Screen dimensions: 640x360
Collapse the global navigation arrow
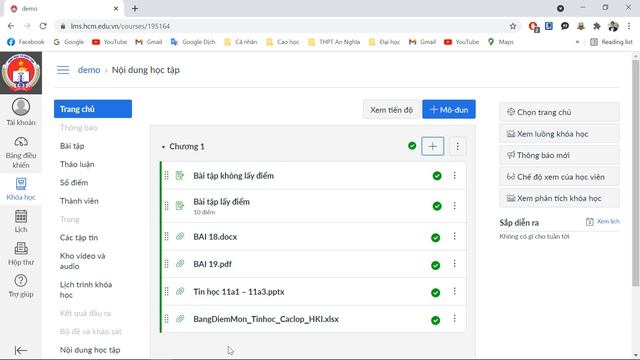point(21,350)
